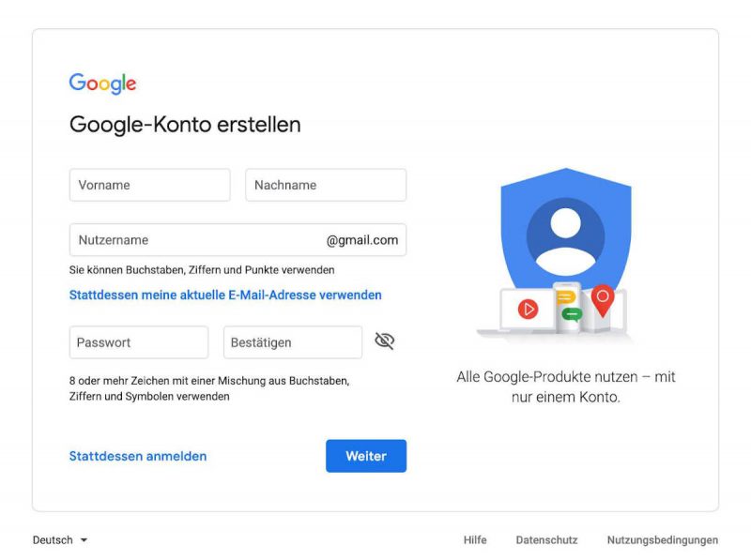Click the yellow chat bubble icon
The image size is (751, 560).
point(566,297)
